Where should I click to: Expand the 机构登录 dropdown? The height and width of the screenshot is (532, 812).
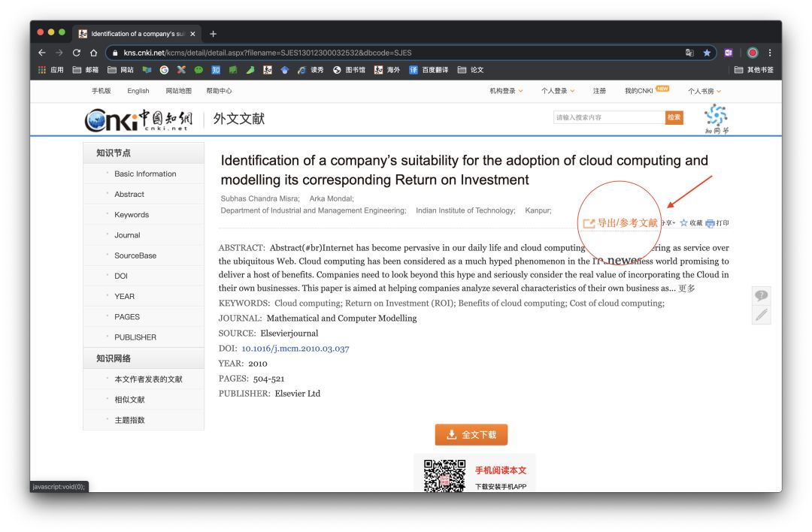coord(507,91)
